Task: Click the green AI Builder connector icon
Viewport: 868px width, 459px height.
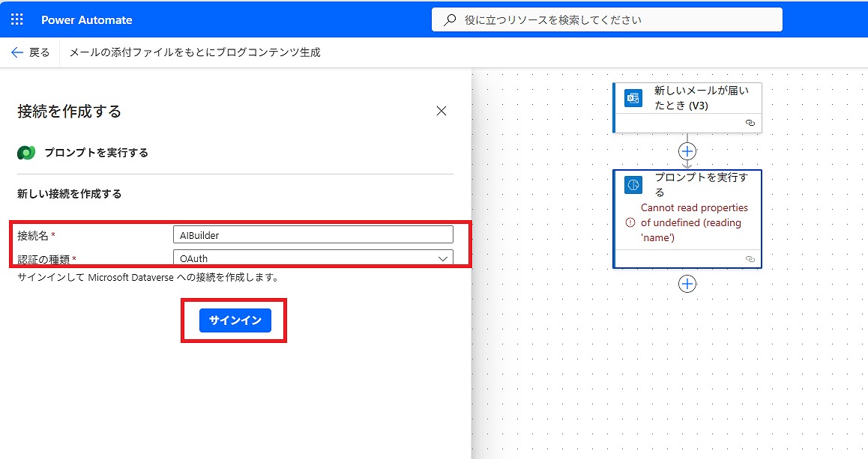Action: coord(26,153)
